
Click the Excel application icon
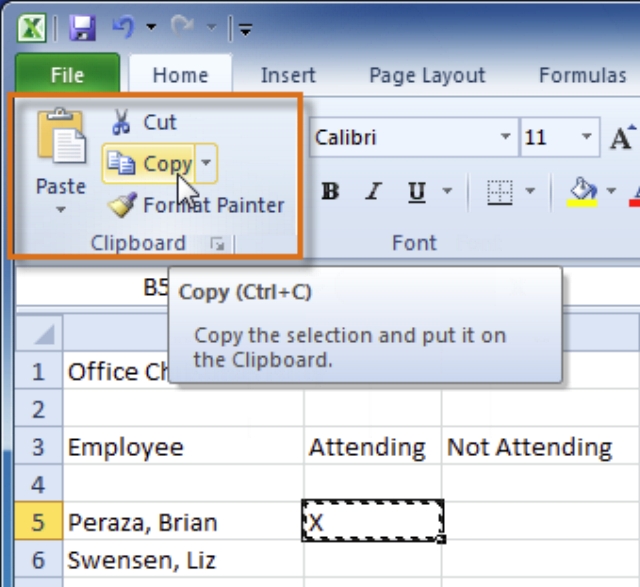pyautogui.click(x=32, y=27)
